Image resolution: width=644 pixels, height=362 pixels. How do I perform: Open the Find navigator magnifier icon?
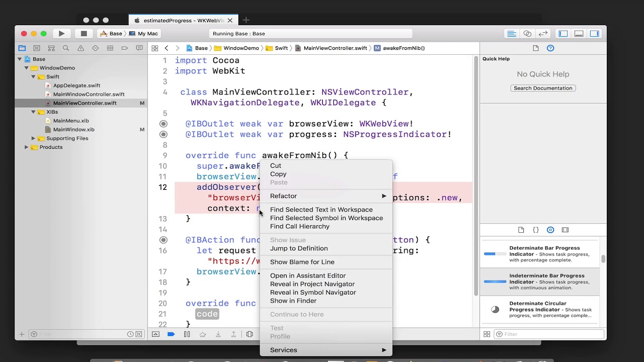[x=66, y=48]
